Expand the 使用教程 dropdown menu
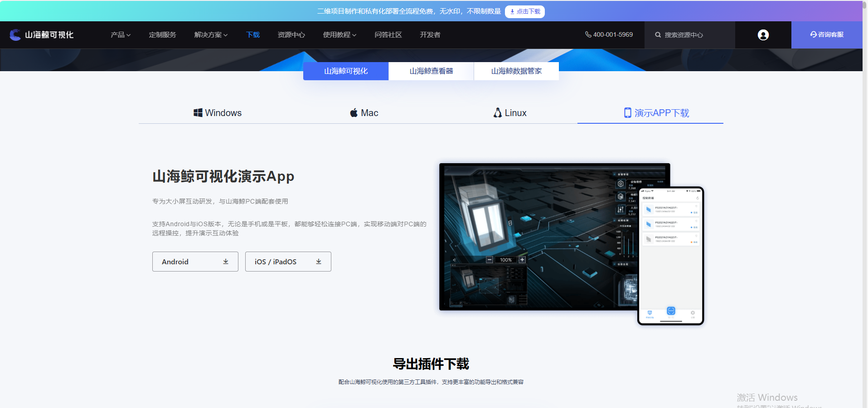Screen dimensions: 868x408 339,35
